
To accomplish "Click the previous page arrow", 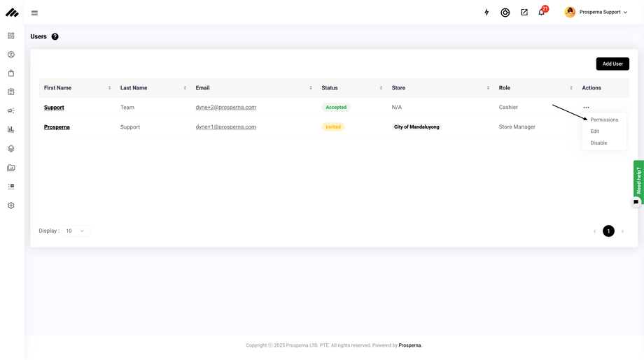I will point(594,231).
